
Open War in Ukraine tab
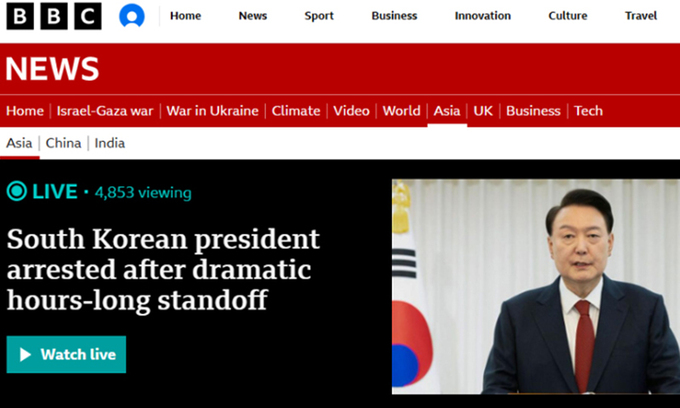click(x=212, y=111)
